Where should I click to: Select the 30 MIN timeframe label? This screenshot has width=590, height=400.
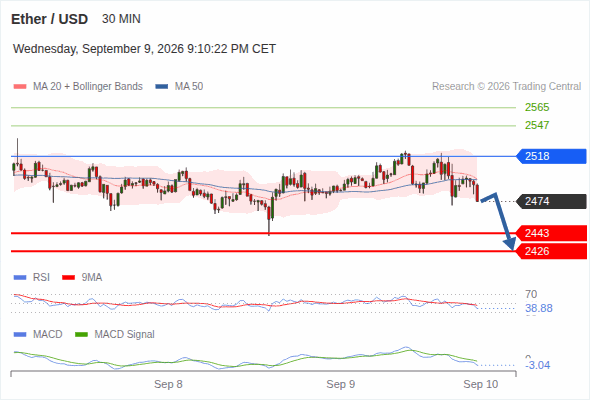point(121,19)
